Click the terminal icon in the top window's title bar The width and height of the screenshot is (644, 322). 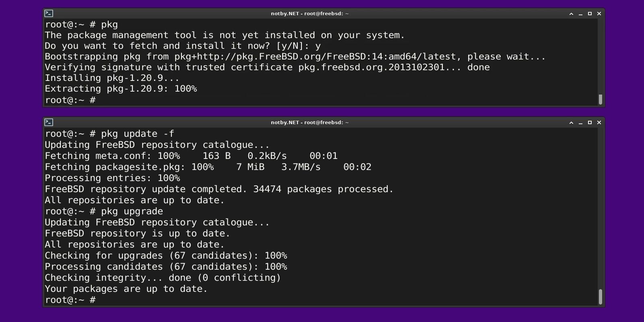(49, 13)
